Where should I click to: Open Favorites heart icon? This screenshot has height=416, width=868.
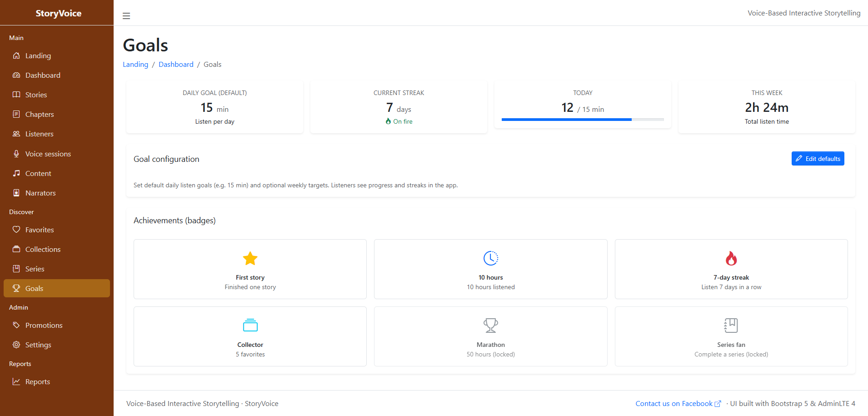16,230
